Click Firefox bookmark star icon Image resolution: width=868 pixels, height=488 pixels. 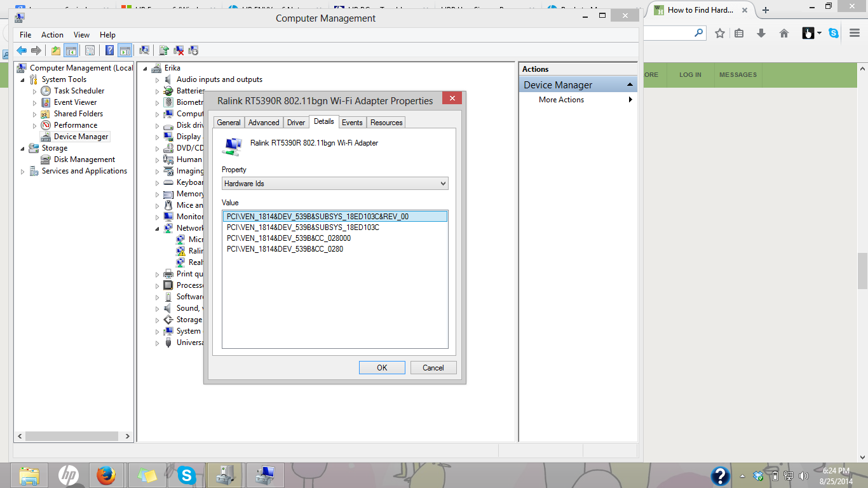719,33
